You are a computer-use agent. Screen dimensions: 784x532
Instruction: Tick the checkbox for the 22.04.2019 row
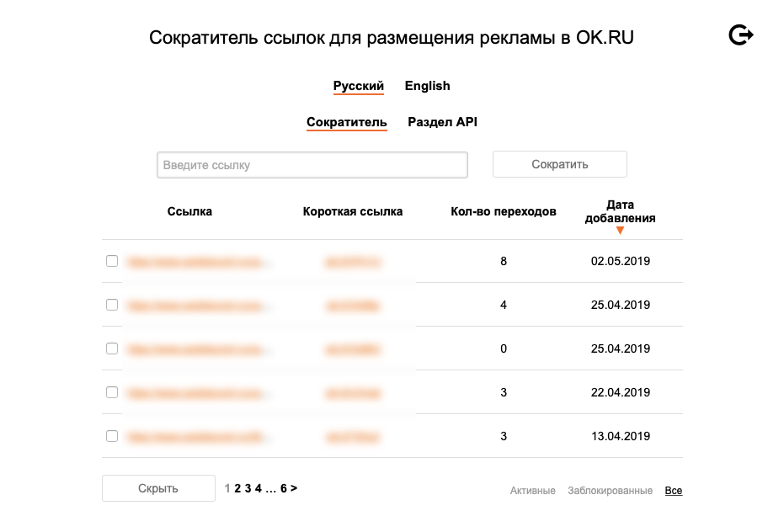[x=112, y=392]
